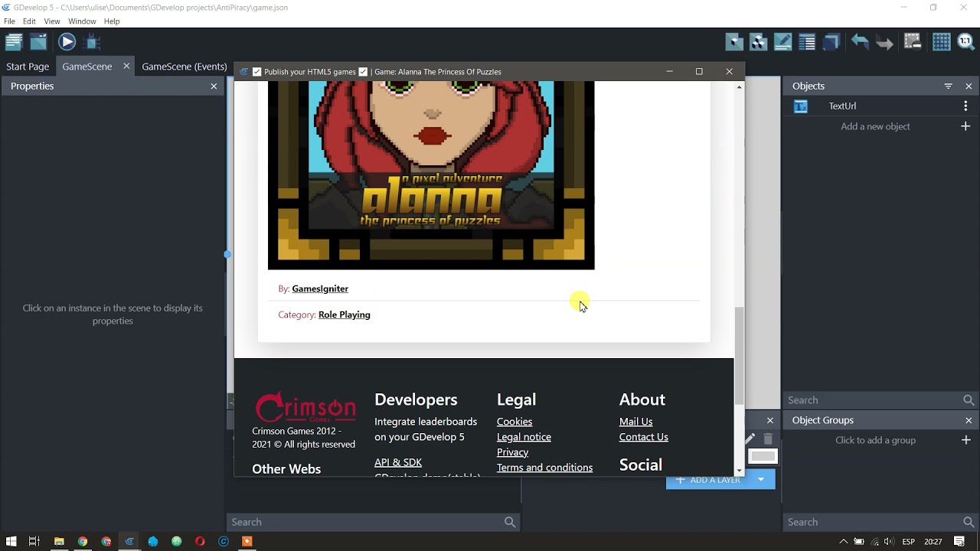Open the Contact Us link
Viewport: 980px width, 551px height.
coord(643,437)
